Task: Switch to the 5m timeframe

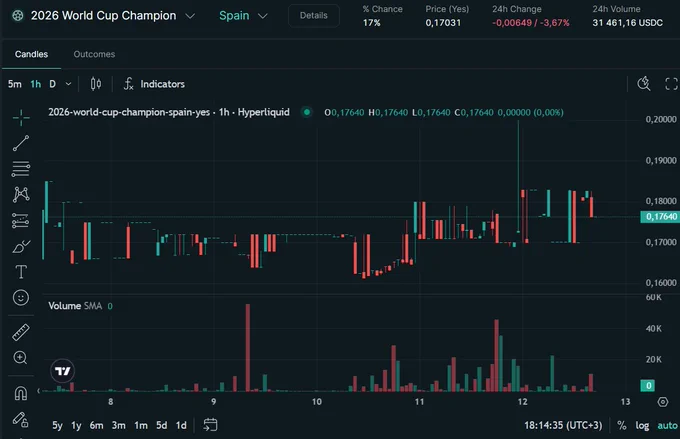Action: 14,84
